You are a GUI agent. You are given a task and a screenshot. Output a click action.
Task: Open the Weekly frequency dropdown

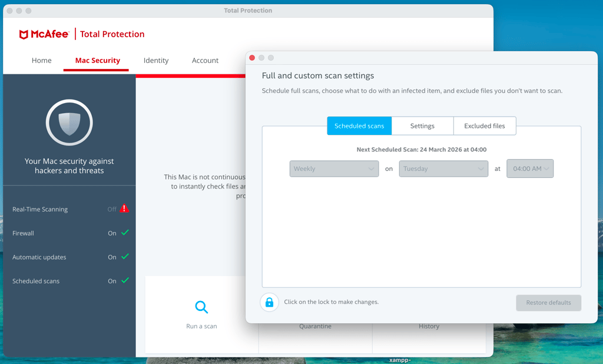tap(334, 168)
